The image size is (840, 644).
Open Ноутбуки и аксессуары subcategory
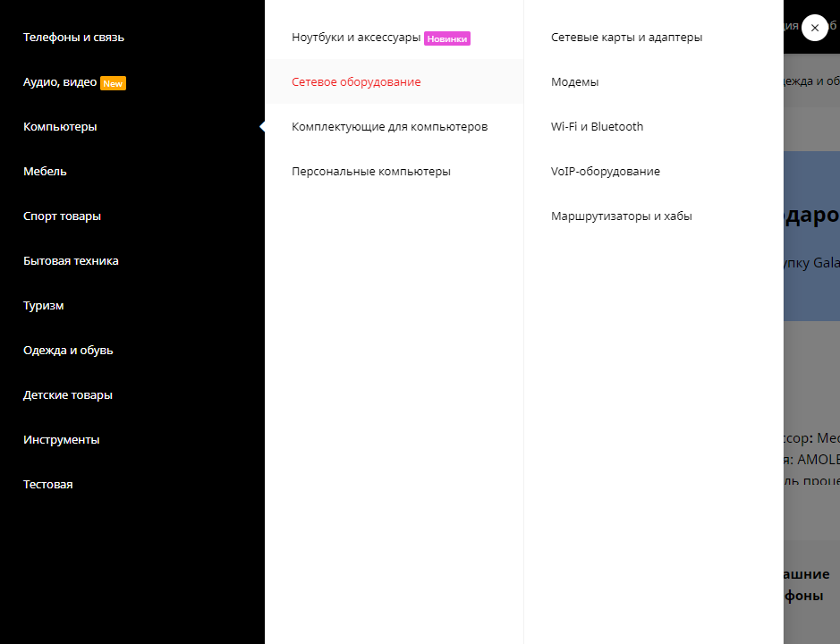(356, 38)
